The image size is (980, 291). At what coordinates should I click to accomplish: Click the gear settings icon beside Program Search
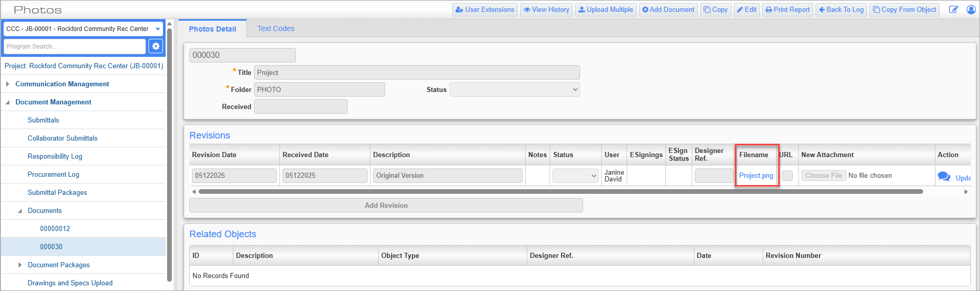point(156,47)
